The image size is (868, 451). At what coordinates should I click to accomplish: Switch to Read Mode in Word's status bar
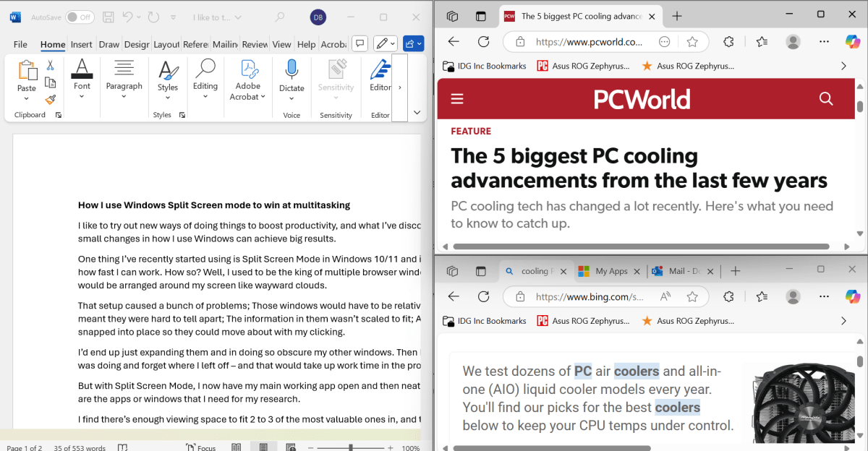[x=237, y=447]
